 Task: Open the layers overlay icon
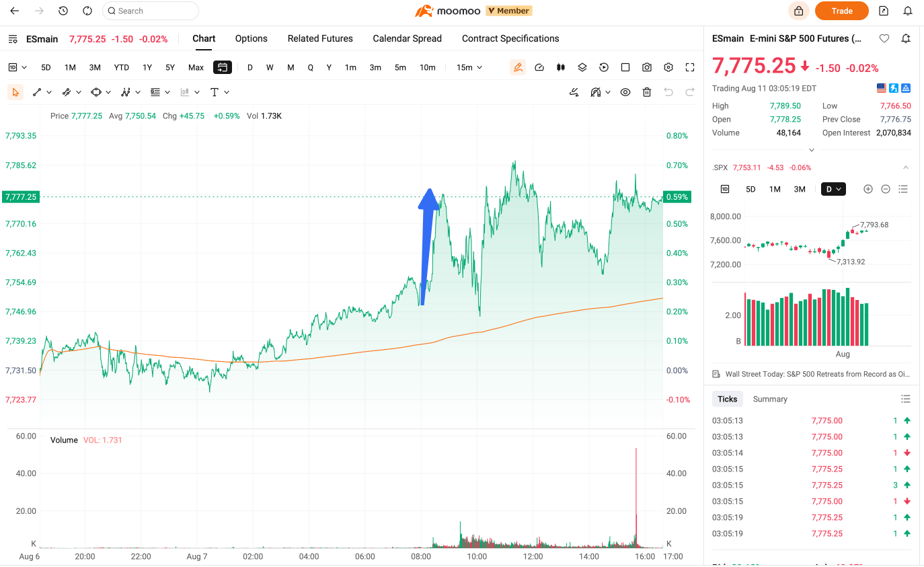click(x=582, y=67)
